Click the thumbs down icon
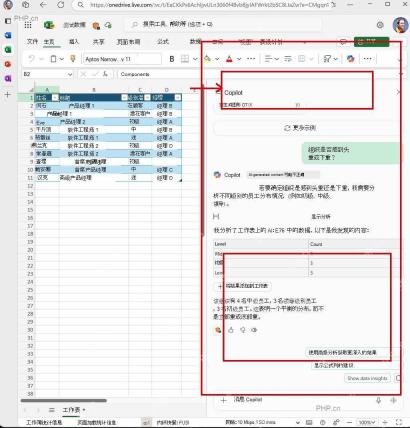410x428 pixels. tap(243, 330)
